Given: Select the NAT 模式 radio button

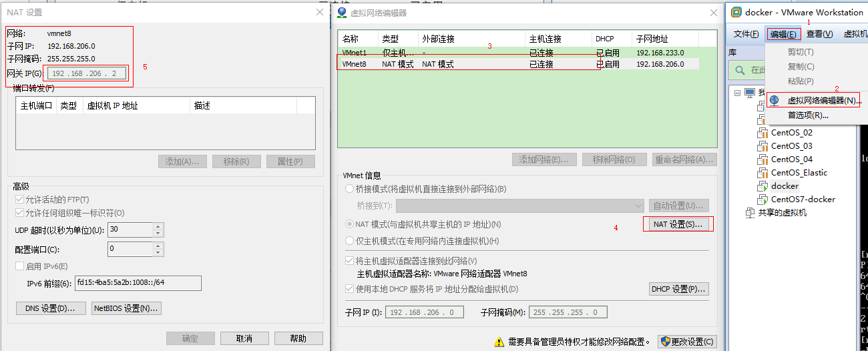Looking at the screenshot, I should [x=349, y=224].
